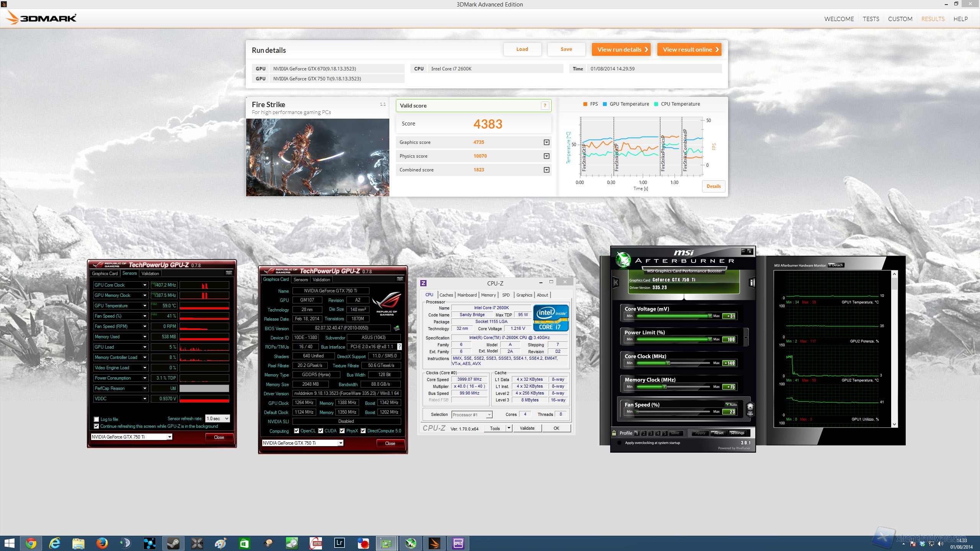Click the Afterburner info 'i' icon
Viewport: 980px width, 551px height.
pos(752,283)
